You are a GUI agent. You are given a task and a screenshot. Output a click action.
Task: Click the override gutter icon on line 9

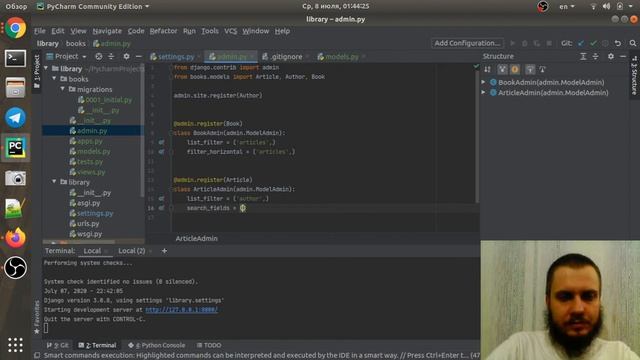(x=161, y=142)
